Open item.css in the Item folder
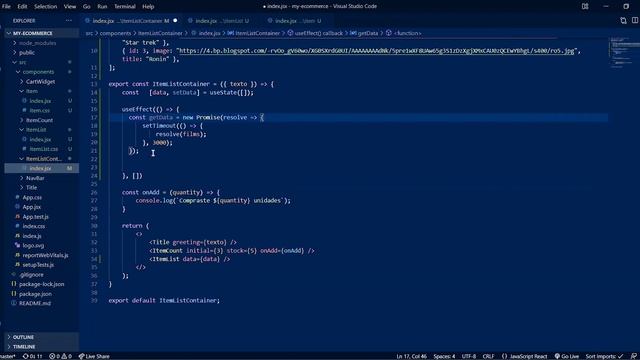The width and height of the screenshot is (640, 360). click(x=40, y=110)
